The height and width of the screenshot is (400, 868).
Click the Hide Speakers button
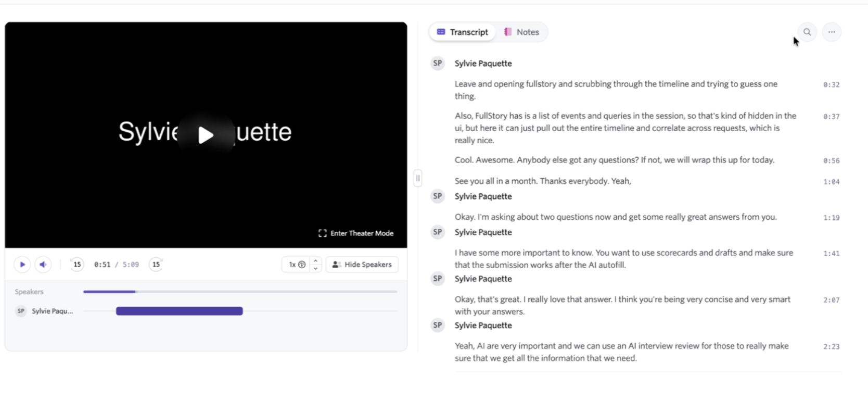362,265
